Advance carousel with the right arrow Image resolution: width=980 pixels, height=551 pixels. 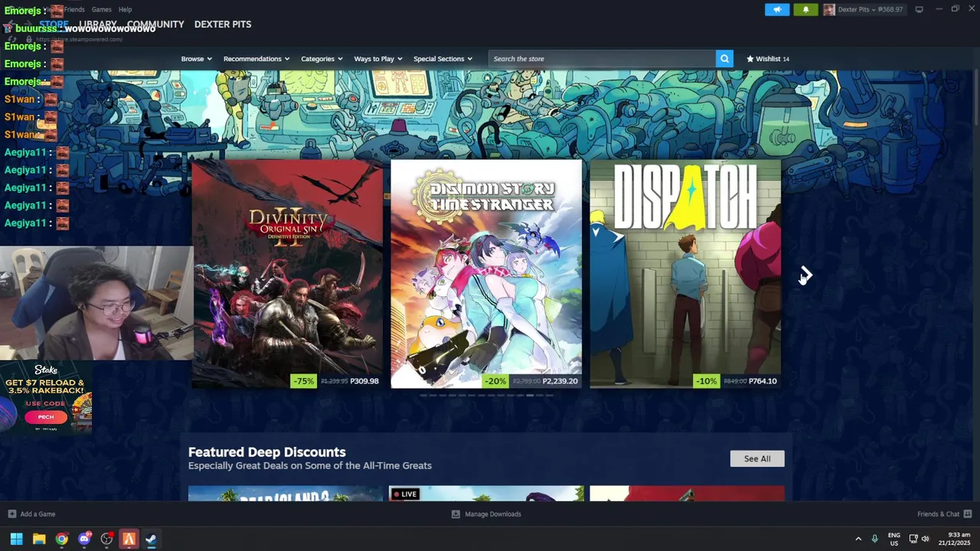[x=806, y=274]
